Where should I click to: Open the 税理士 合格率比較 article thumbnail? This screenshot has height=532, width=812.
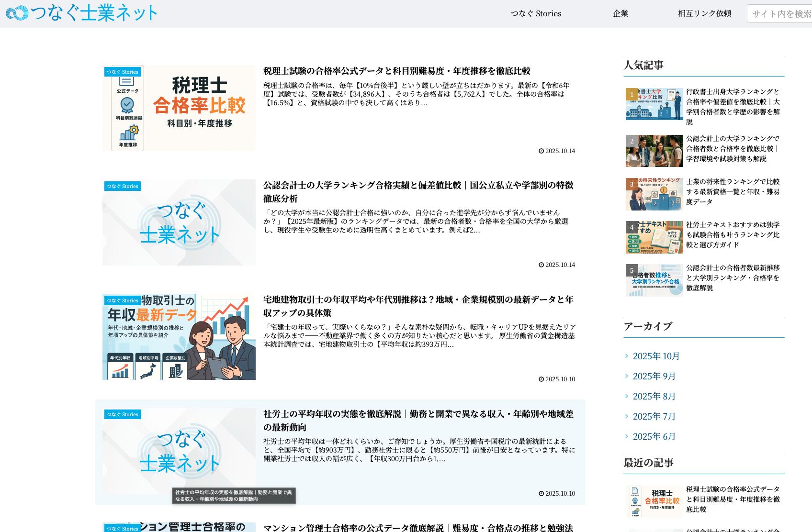179,108
